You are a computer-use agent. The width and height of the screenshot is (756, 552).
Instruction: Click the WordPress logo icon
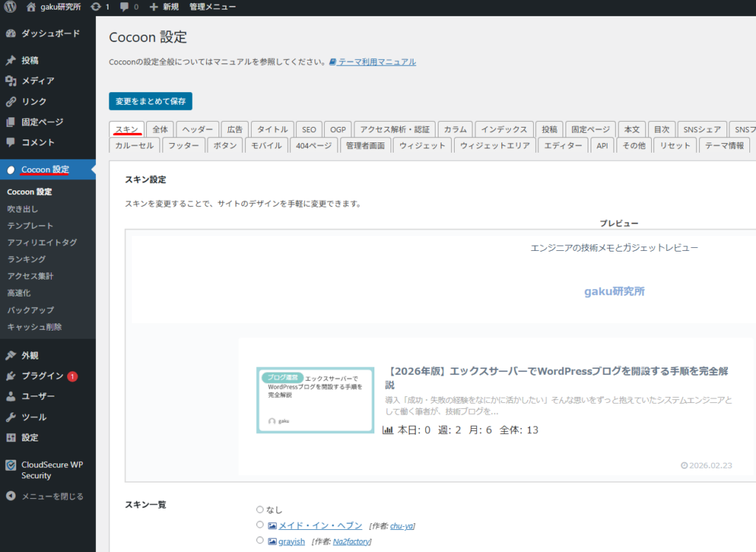click(11, 7)
